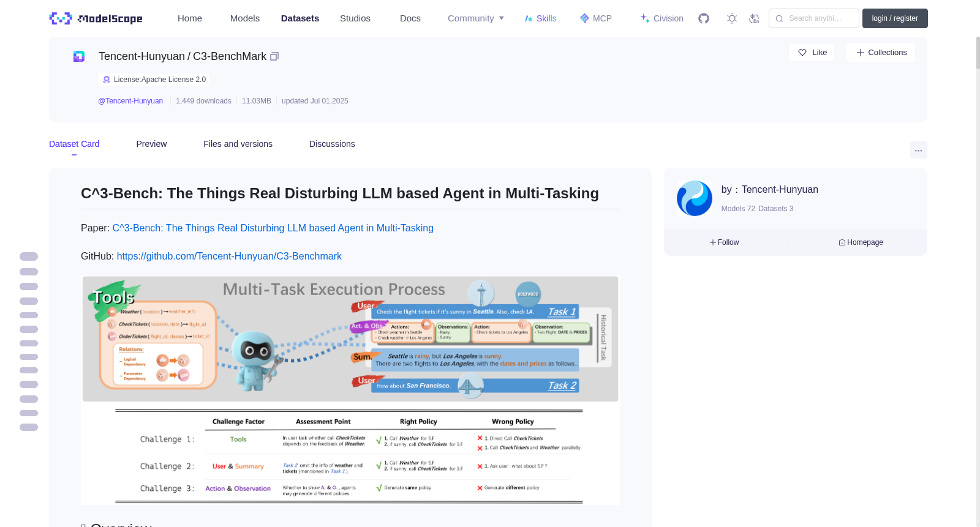Click the 'Tencent-Hunyuan / C3-BenchMark' dataset title
This screenshot has height=527, width=980.
(183, 56)
